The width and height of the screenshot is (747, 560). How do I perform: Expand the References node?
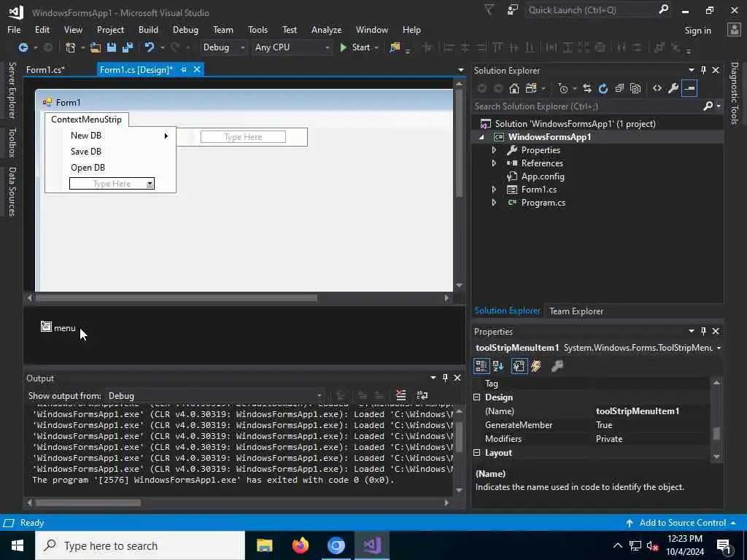[494, 163]
